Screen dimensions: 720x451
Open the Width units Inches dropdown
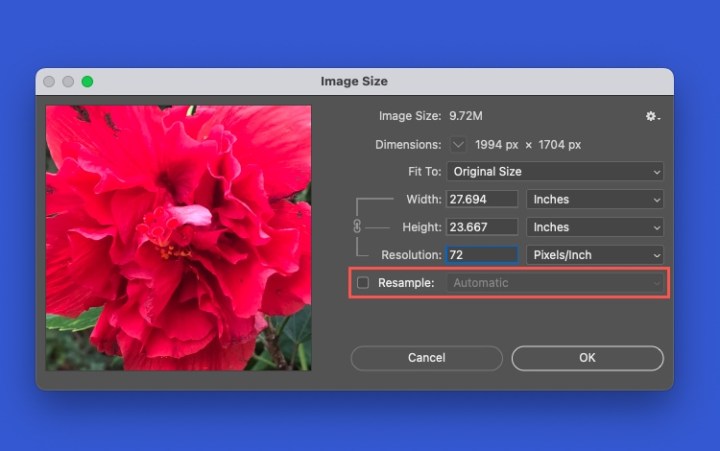click(x=595, y=200)
